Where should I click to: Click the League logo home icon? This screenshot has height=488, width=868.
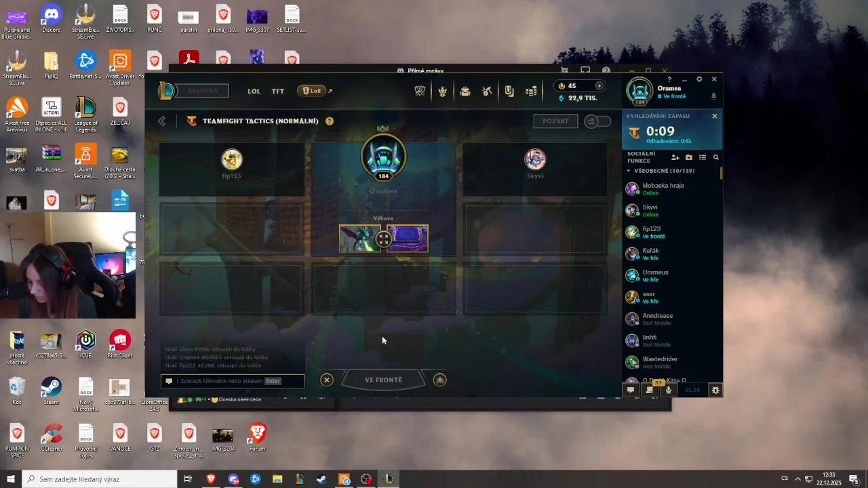pyautogui.click(x=166, y=91)
